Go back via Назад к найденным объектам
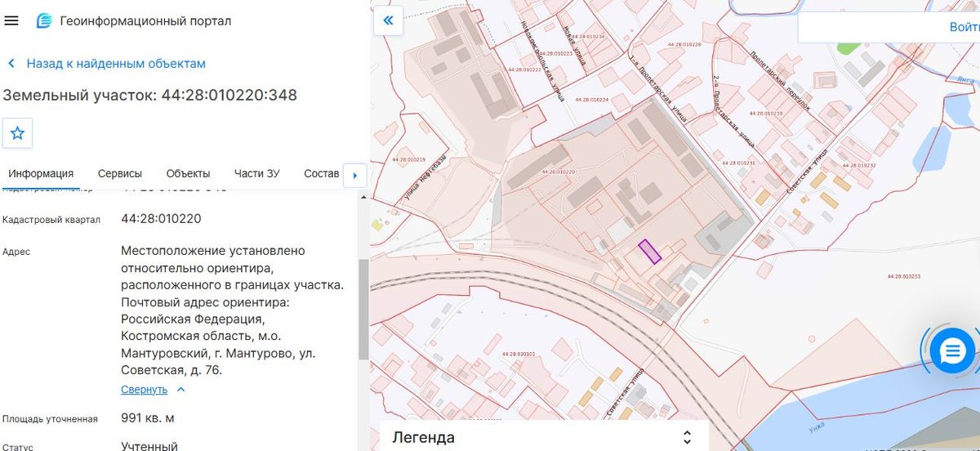 pyautogui.click(x=116, y=63)
